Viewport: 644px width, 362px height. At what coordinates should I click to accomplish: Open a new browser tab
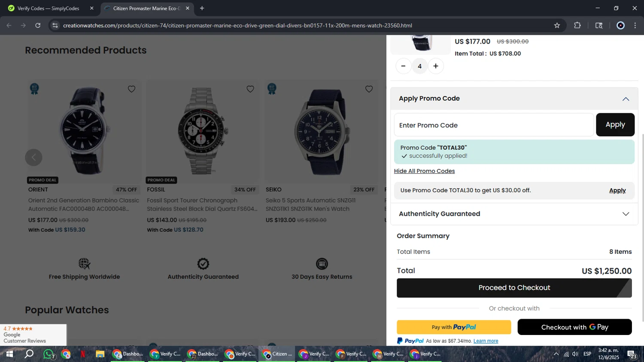202,8
